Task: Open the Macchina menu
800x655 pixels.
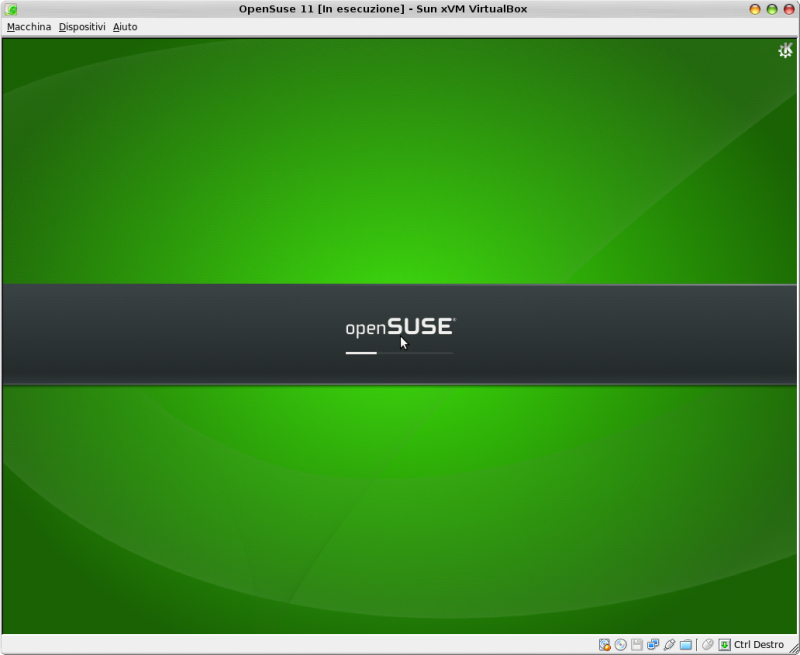Action: click(x=28, y=27)
